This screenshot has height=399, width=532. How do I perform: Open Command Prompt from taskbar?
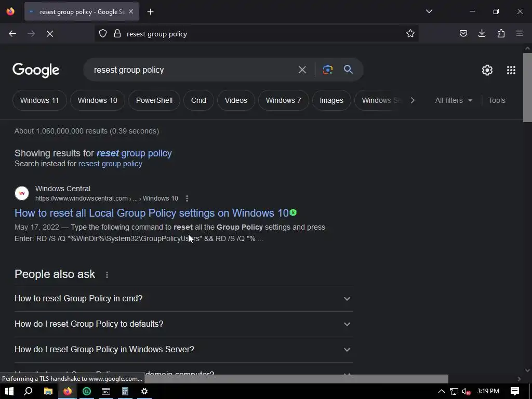[x=106, y=391]
